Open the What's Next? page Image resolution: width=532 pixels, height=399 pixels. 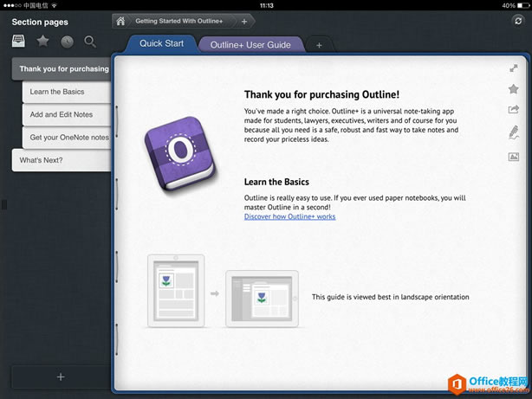(x=42, y=160)
